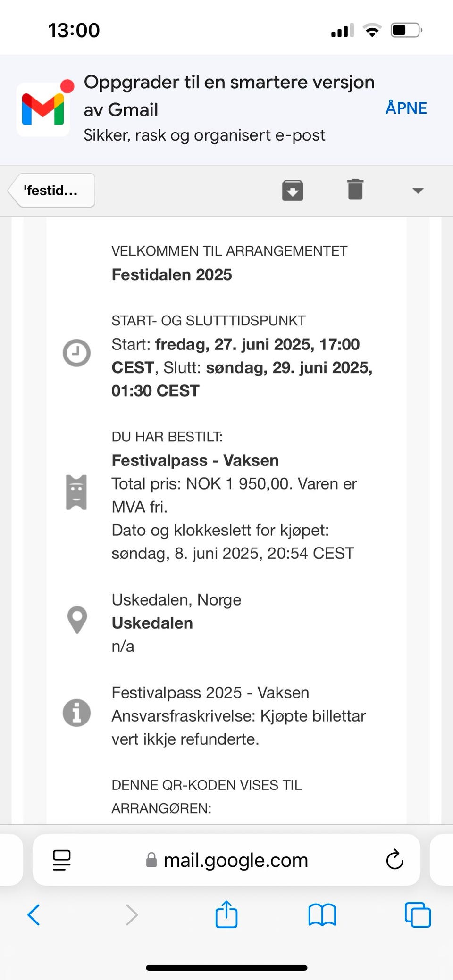Open the Gmail app via ÅPNE

coord(406,108)
